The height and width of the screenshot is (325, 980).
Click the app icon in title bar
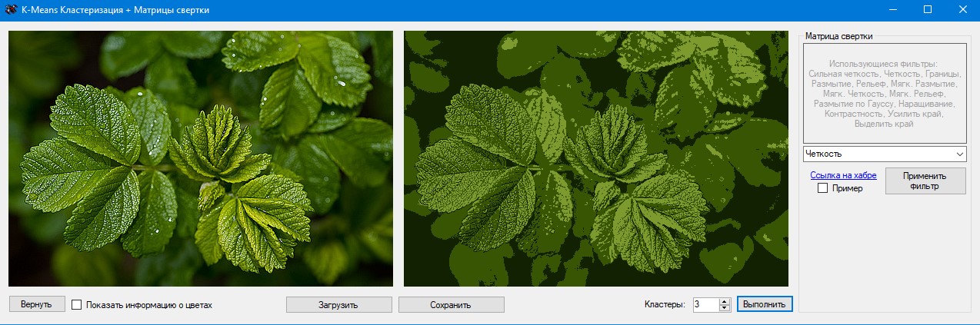point(10,10)
